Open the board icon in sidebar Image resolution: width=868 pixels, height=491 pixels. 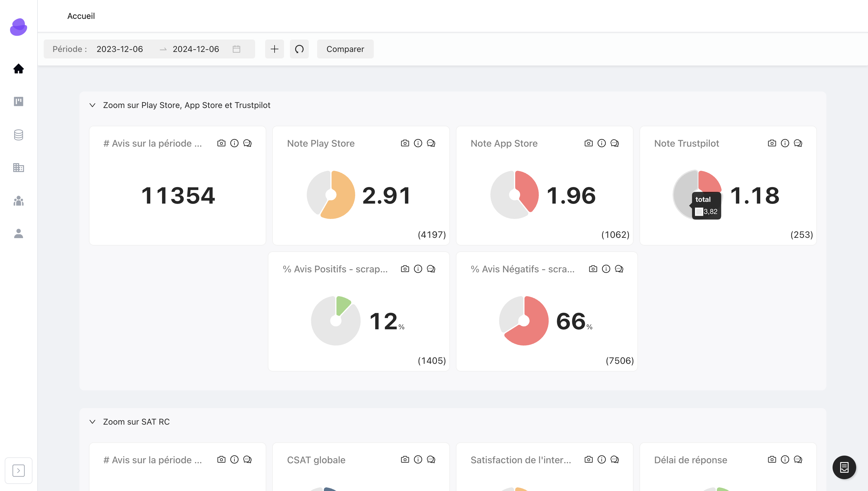tap(19, 102)
